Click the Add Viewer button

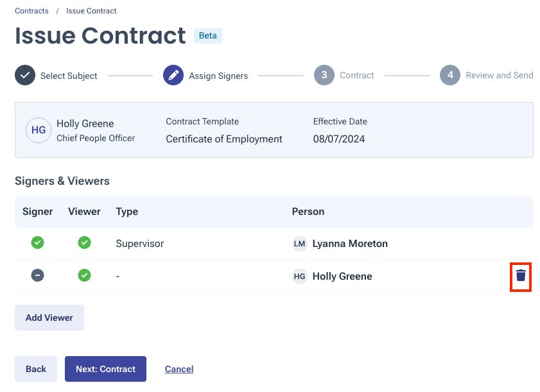[49, 318]
